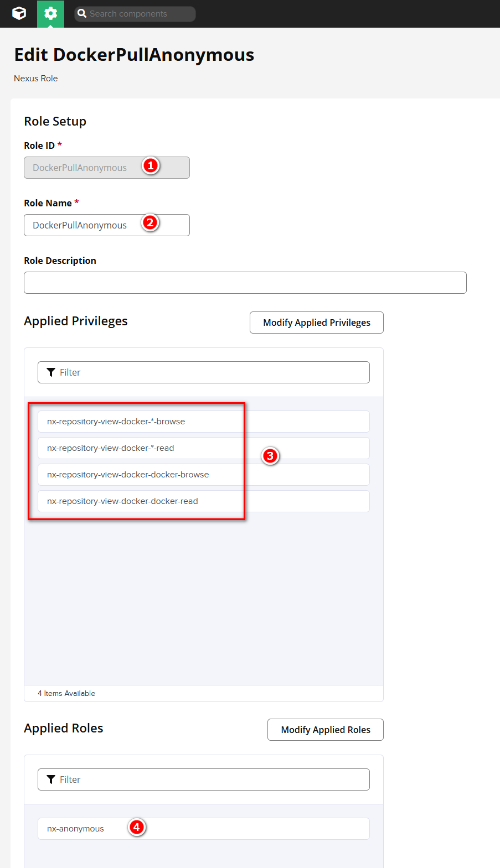Select nx-repository-view-docker-*-read privilege

click(x=111, y=448)
